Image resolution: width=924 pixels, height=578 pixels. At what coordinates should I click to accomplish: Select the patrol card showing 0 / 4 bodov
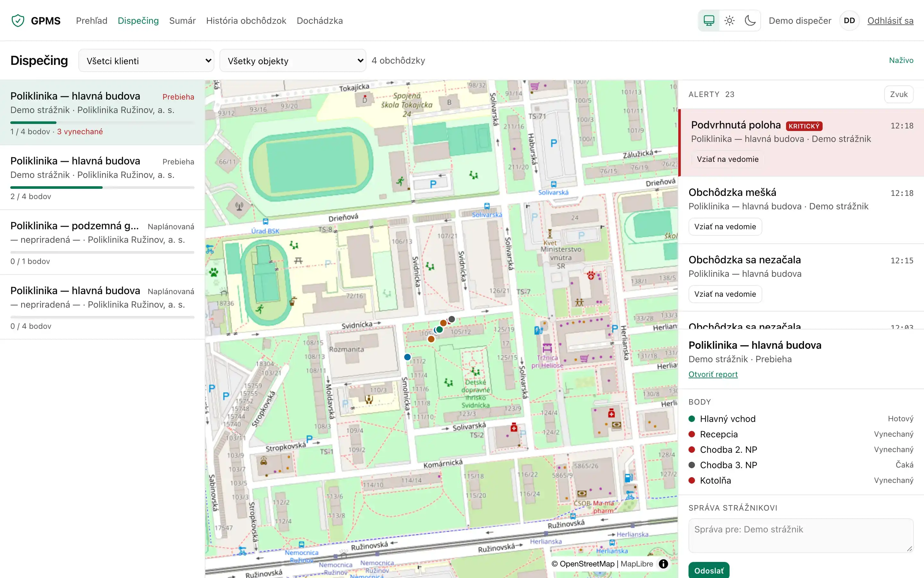click(102, 307)
